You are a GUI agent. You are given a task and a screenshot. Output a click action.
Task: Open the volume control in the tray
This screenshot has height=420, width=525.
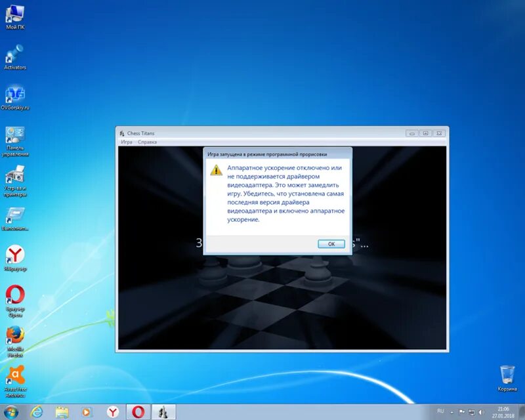(482, 412)
